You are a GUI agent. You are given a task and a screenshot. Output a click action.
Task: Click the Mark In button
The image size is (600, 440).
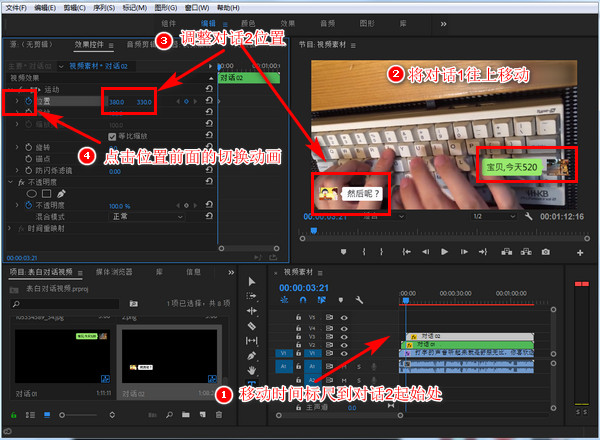click(x=364, y=252)
